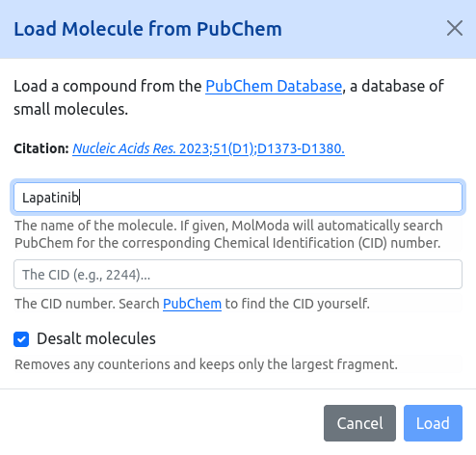Click the Desalt molecules label text
The image size is (476, 455).
pyautogui.click(x=96, y=338)
